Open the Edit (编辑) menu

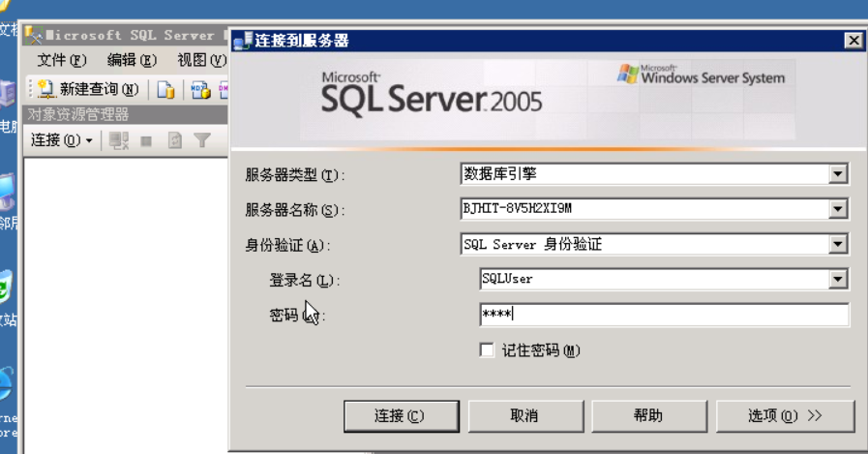[x=132, y=60]
